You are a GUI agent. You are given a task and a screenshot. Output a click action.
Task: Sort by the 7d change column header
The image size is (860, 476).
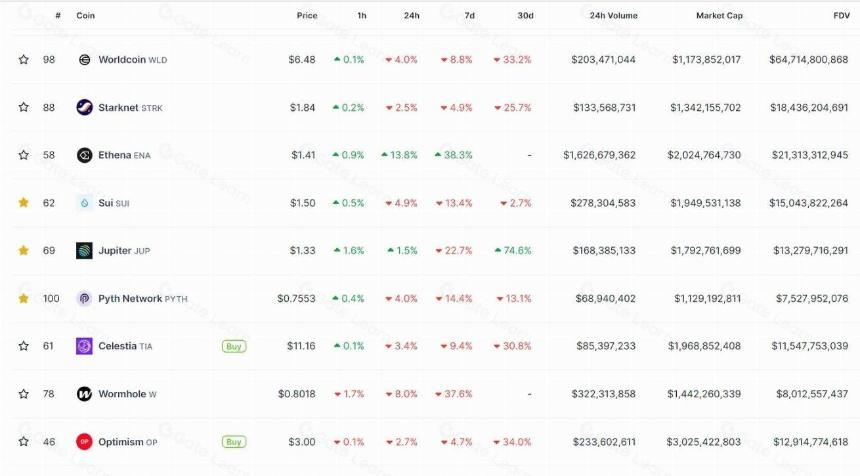tap(469, 16)
